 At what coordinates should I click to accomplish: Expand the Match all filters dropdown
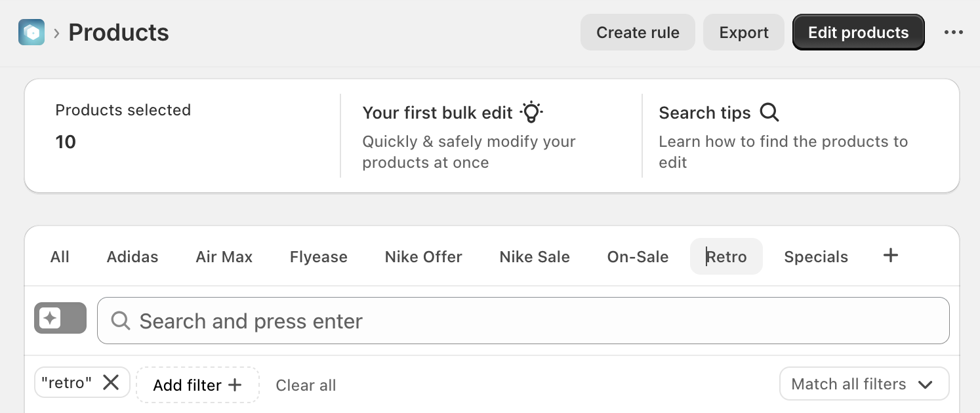[864, 384]
